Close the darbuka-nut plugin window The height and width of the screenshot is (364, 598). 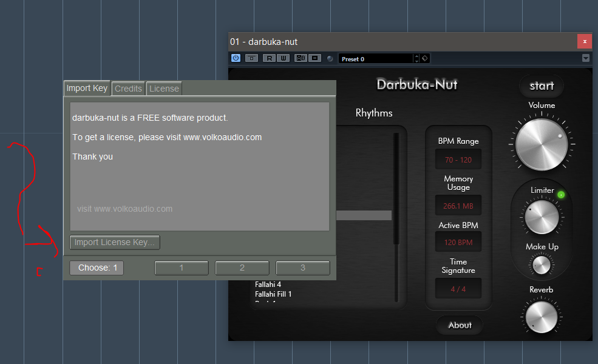tap(585, 41)
